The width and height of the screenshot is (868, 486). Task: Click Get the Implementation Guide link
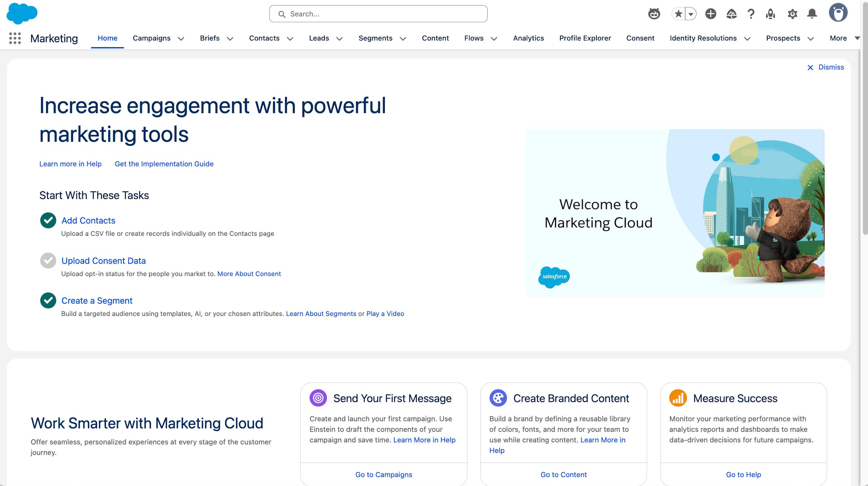pyautogui.click(x=164, y=164)
